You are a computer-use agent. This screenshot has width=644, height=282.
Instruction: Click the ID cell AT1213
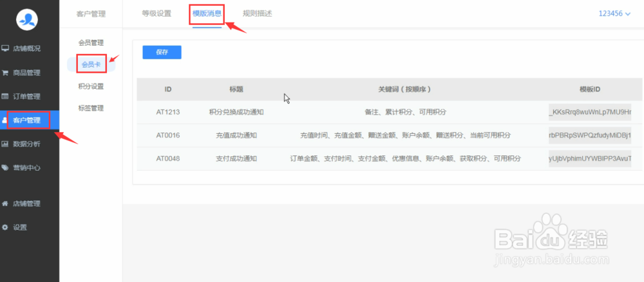(x=168, y=112)
